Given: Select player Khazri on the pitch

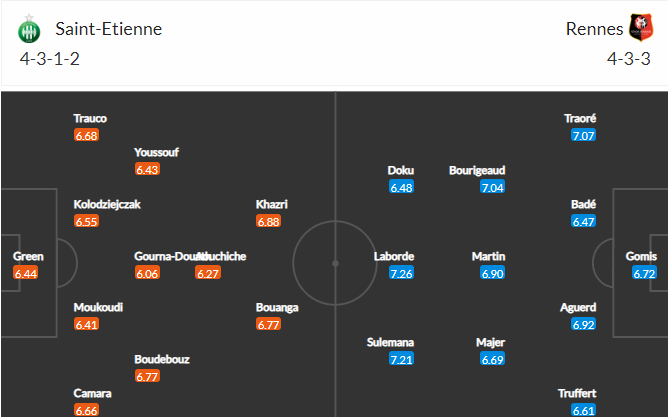Looking at the screenshot, I should [272, 204].
